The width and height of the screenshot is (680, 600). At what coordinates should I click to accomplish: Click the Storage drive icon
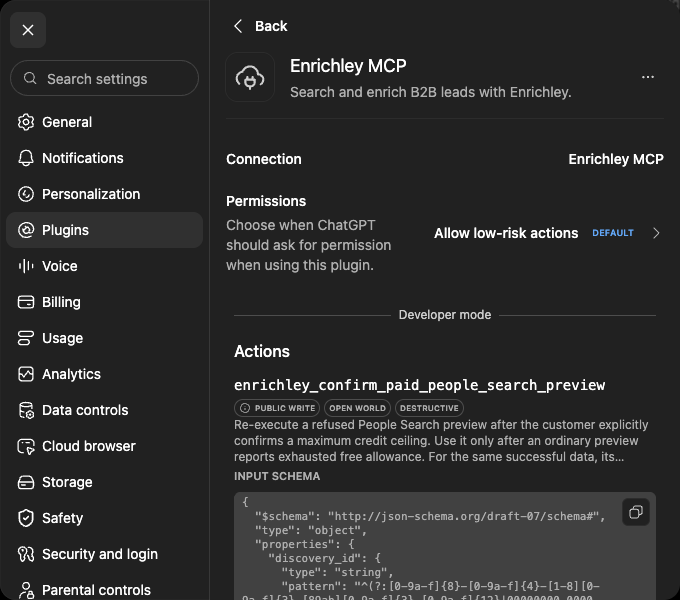click(26, 482)
